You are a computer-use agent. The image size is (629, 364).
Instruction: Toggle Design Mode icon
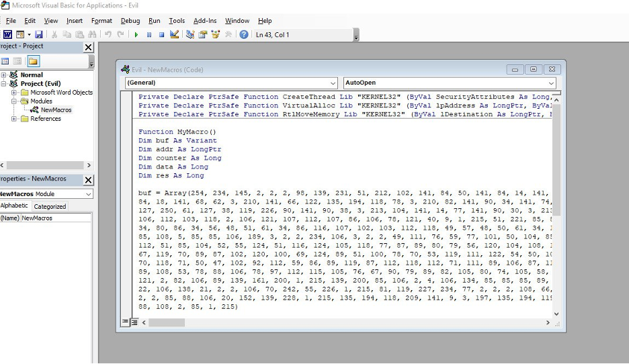(x=174, y=34)
